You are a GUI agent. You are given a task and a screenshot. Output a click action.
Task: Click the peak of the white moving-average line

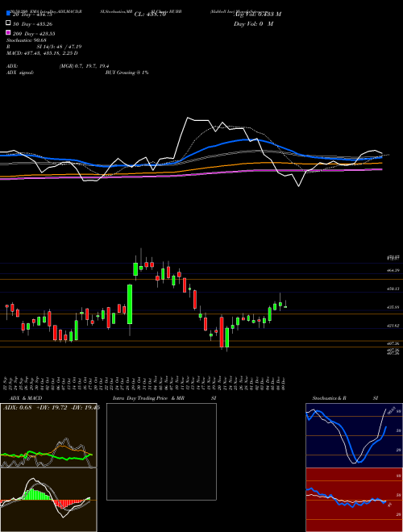188,118
